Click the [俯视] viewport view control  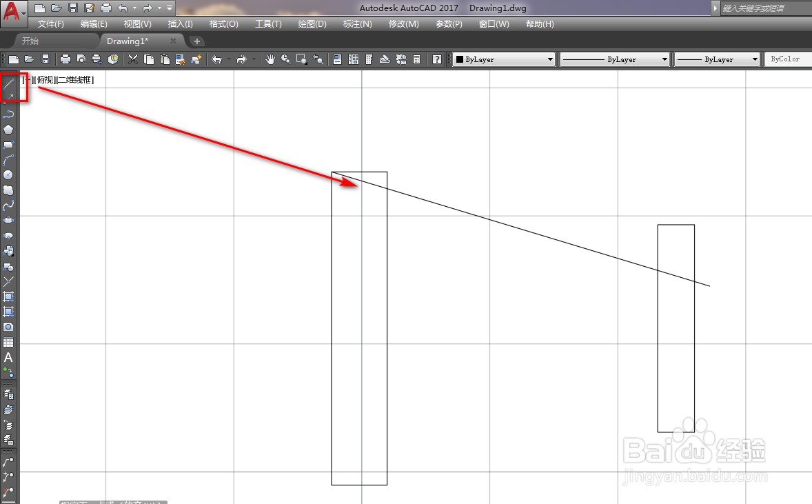[x=45, y=80]
